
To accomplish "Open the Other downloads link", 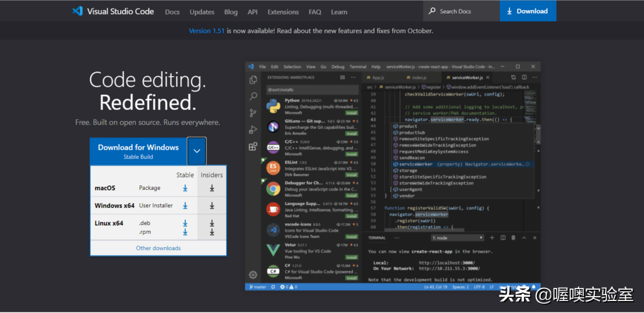I will pos(158,248).
